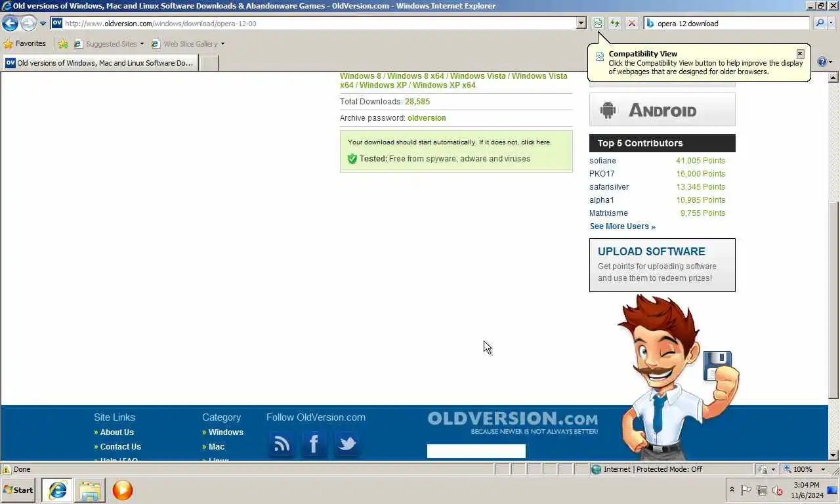The width and height of the screenshot is (840, 504).
Task: Click See More Users link
Action: coord(622,226)
